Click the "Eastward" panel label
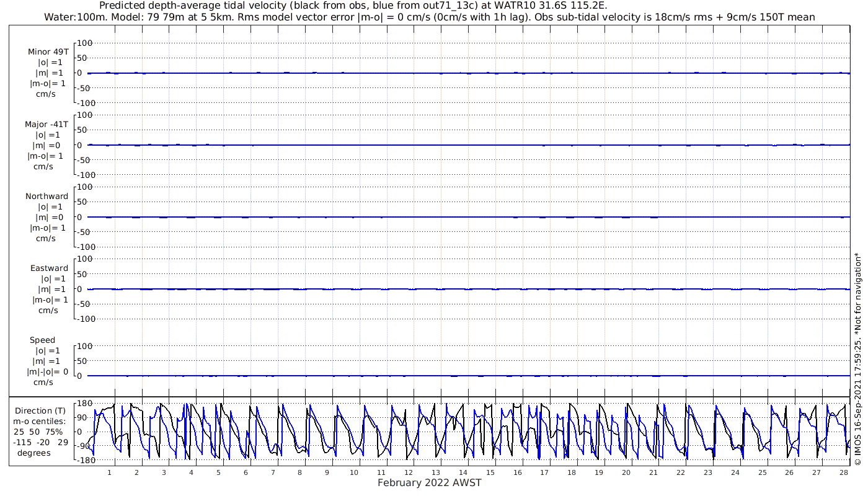Screen dimensions: 868x496 (x=50, y=268)
